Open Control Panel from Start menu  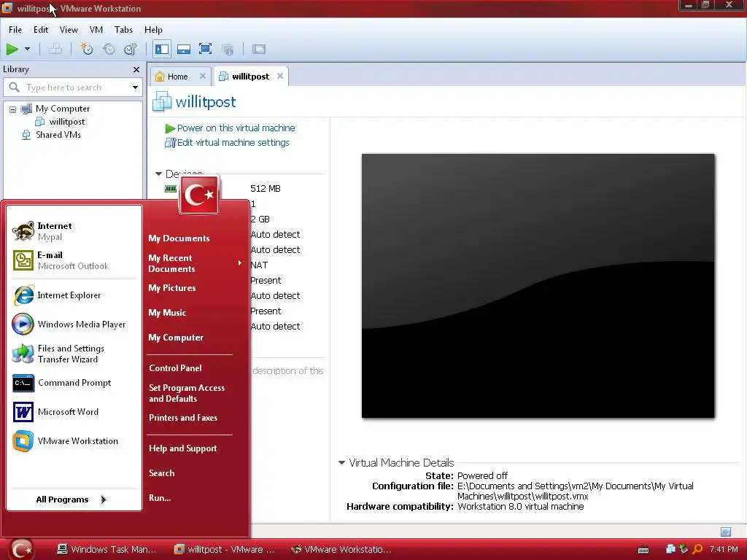175,368
